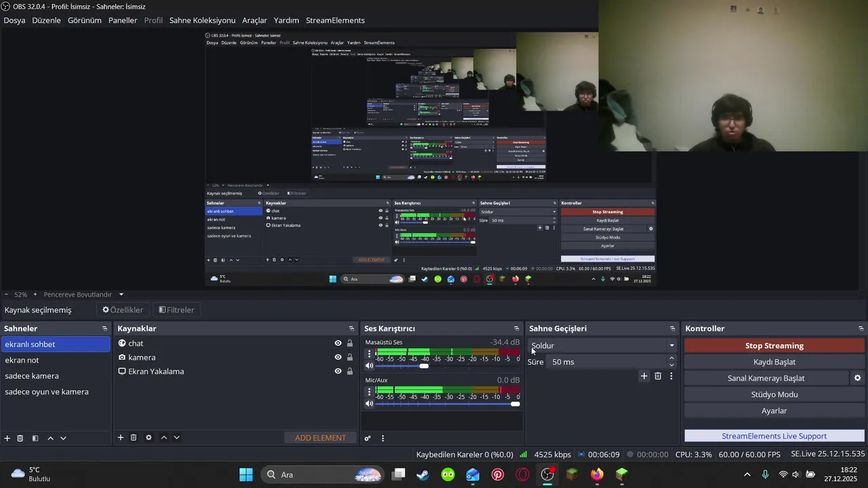Image resolution: width=868 pixels, height=488 pixels.
Task: Open the Araçlar menu
Action: [255, 20]
